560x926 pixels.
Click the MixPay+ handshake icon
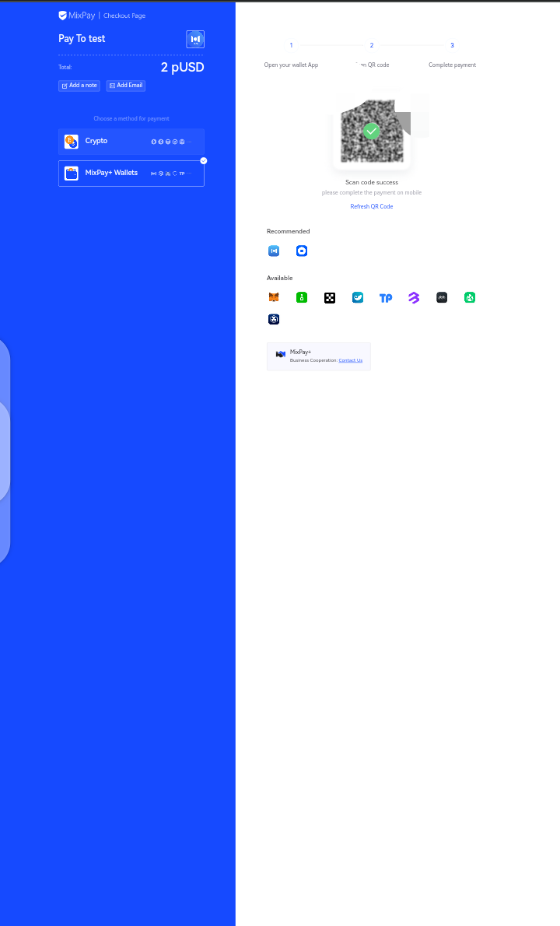click(x=281, y=354)
